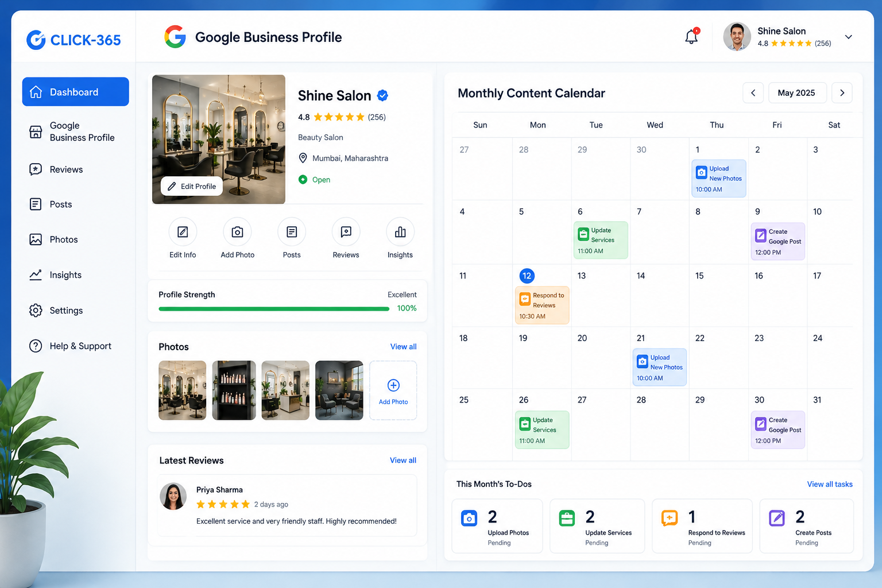The width and height of the screenshot is (882, 588).
Task: Open Google Business Profile in sidebar
Action: pyautogui.click(x=76, y=131)
